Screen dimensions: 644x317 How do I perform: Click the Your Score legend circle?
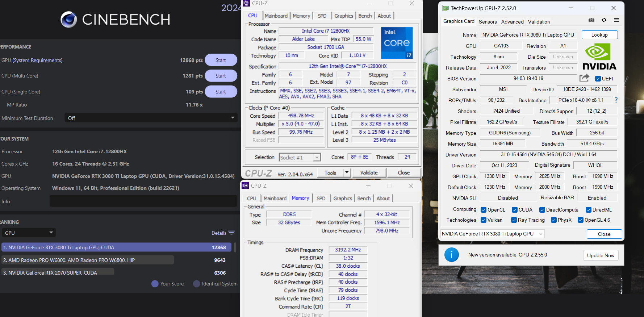pyautogui.click(x=155, y=284)
